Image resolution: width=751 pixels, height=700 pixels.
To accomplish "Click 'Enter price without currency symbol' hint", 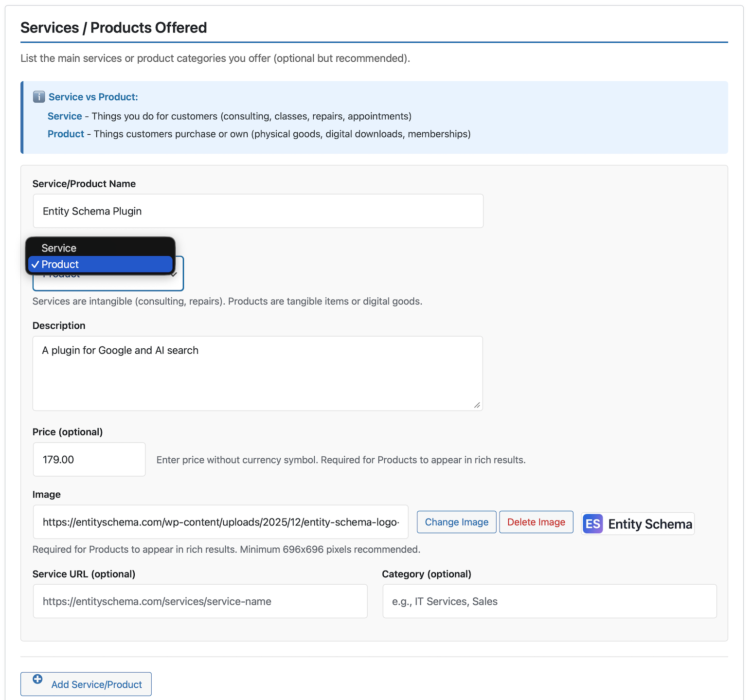I will pyautogui.click(x=341, y=460).
